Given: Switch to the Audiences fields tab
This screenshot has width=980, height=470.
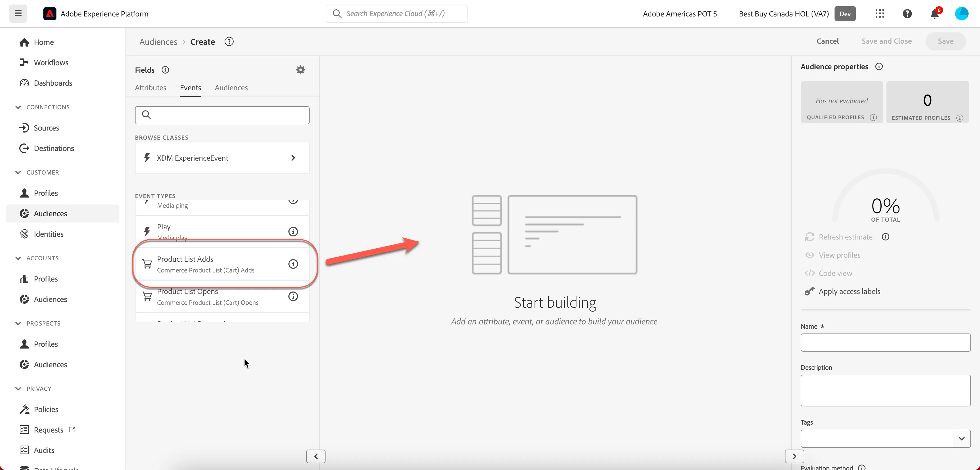Looking at the screenshot, I should pos(231,88).
